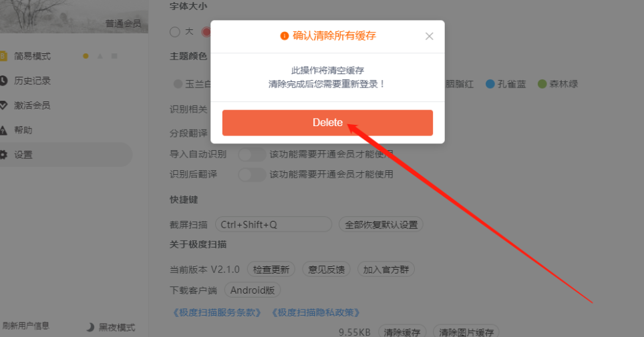Click the Android版 download button

pos(253,290)
